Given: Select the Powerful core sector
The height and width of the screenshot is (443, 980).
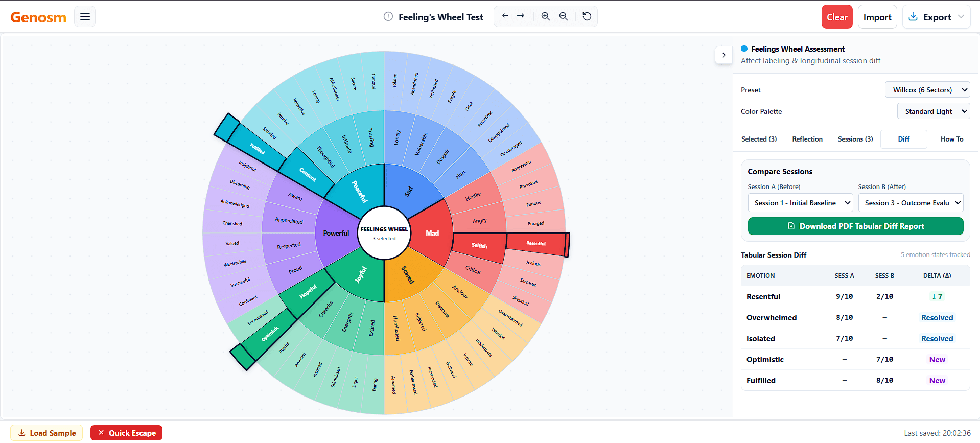Looking at the screenshot, I should click(x=336, y=233).
